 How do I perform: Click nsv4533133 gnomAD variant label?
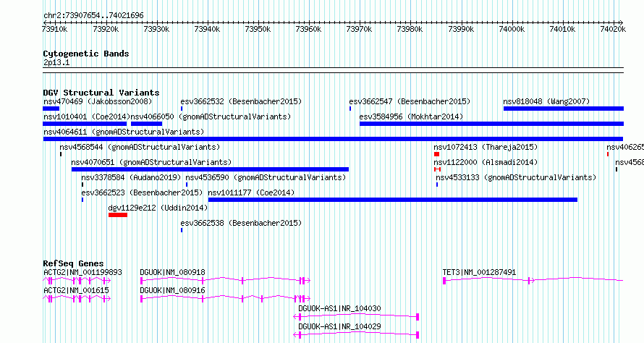click(516, 177)
